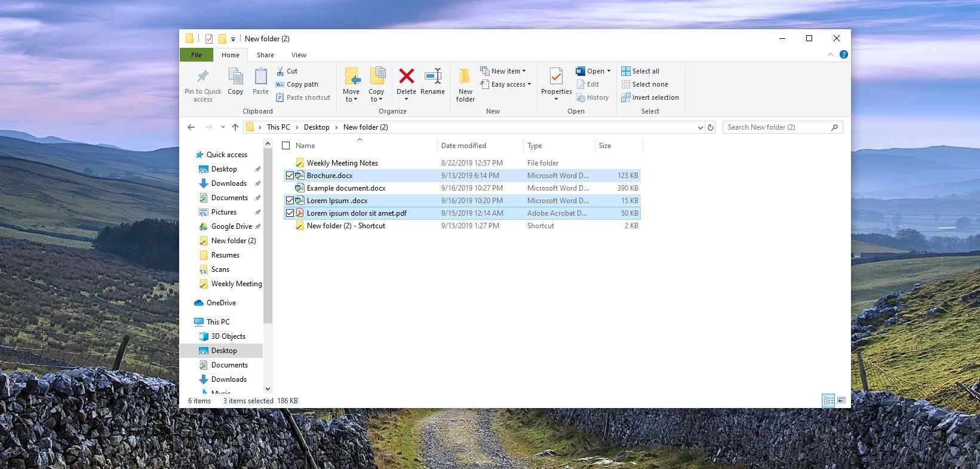Click New folder icon in title bar toolbar
Screen dimensions: 980x469
point(222,39)
